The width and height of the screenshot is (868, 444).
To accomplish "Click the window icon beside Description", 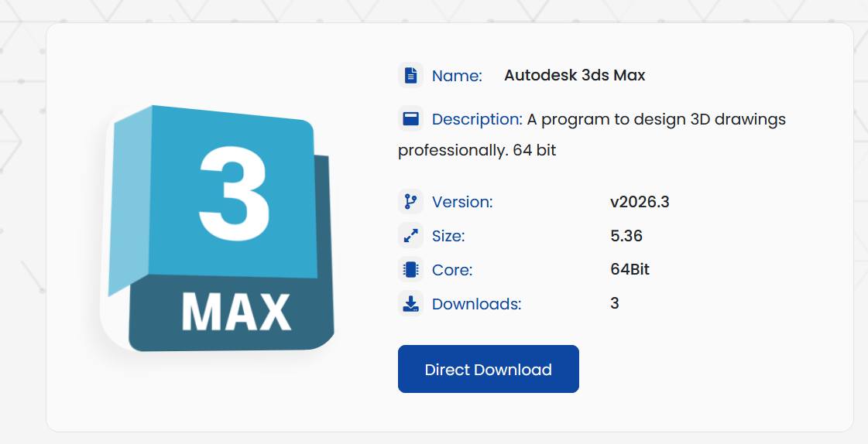I will tap(410, 118).
